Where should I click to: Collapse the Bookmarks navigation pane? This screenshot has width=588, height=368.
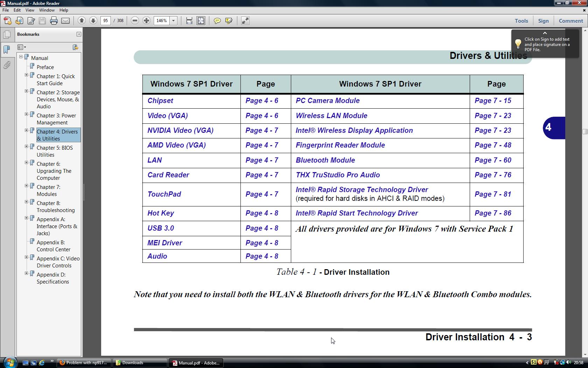pyautogui.click(x=79, y=34)
